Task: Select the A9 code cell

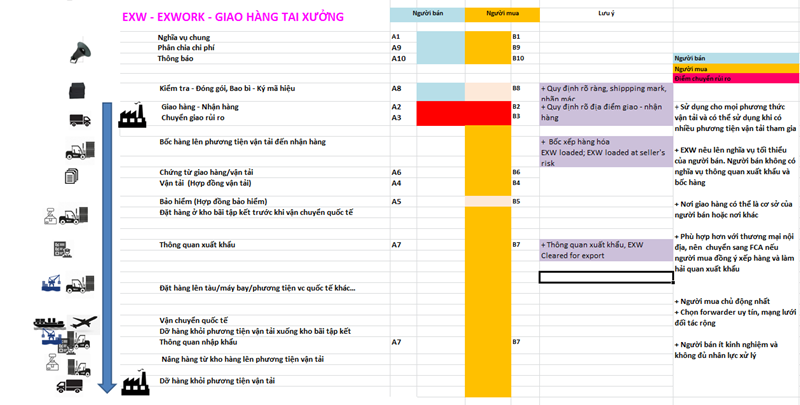Action: pyautogui.click(x=396, y=47)
